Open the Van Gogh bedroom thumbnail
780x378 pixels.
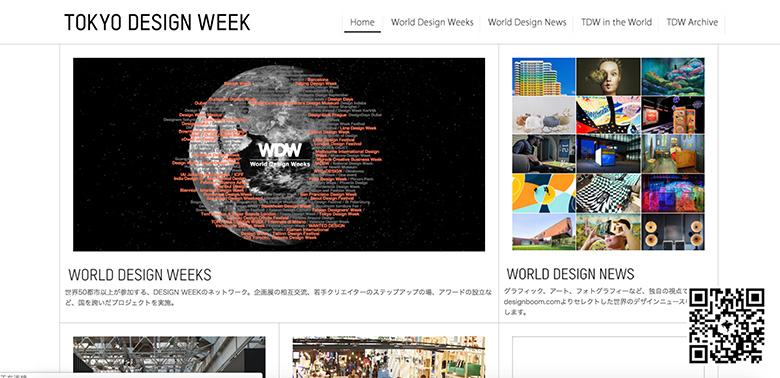673,154
